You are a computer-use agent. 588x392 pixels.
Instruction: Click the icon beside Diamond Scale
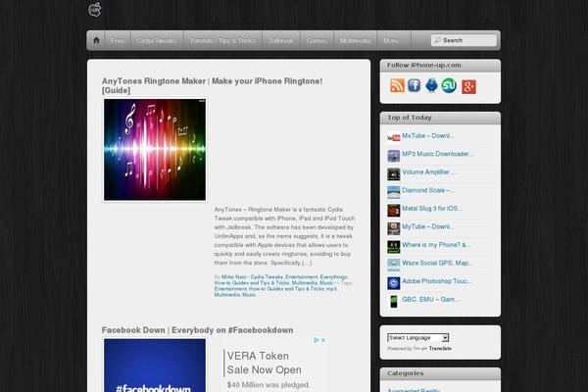(x=393, y=192)
